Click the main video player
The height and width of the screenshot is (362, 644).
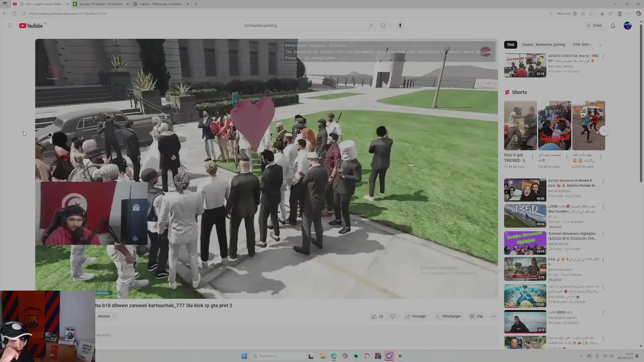(266, 169)
